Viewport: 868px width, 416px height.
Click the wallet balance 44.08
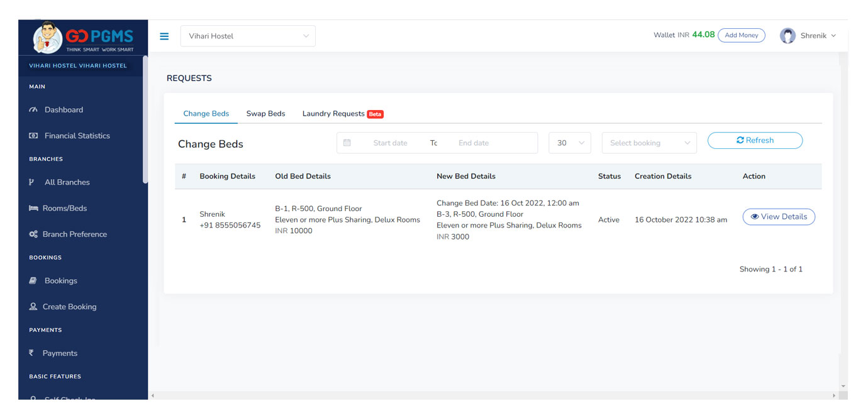[x=703, y=35]
